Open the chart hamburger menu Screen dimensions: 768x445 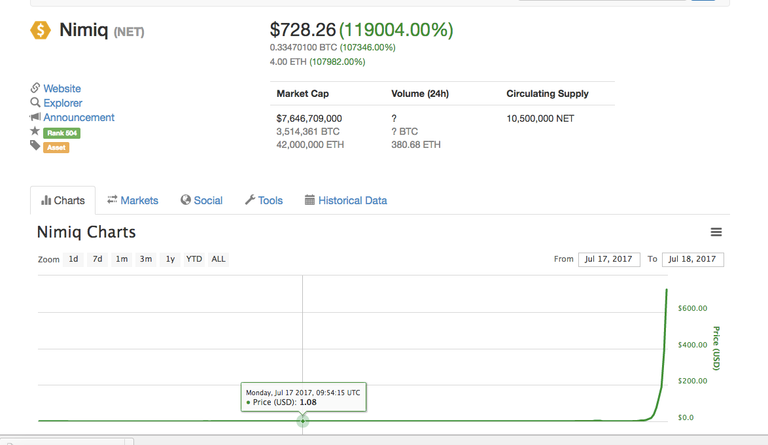pos(716,232)
